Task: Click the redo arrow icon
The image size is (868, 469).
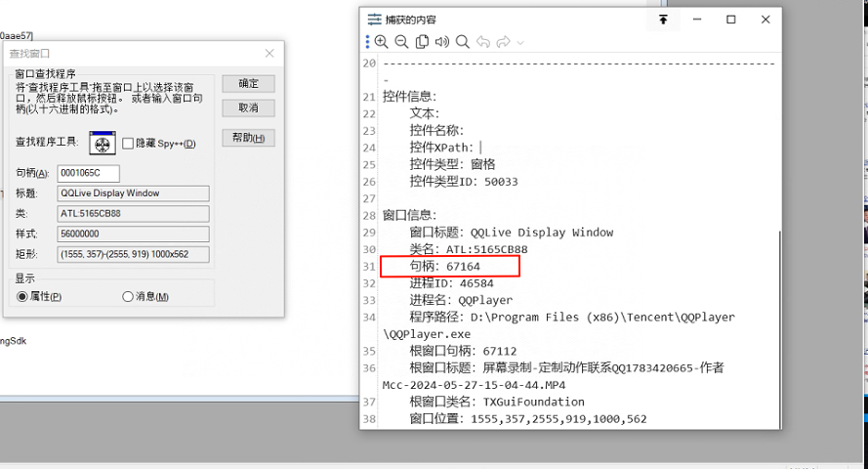Action: coord(503,42)
